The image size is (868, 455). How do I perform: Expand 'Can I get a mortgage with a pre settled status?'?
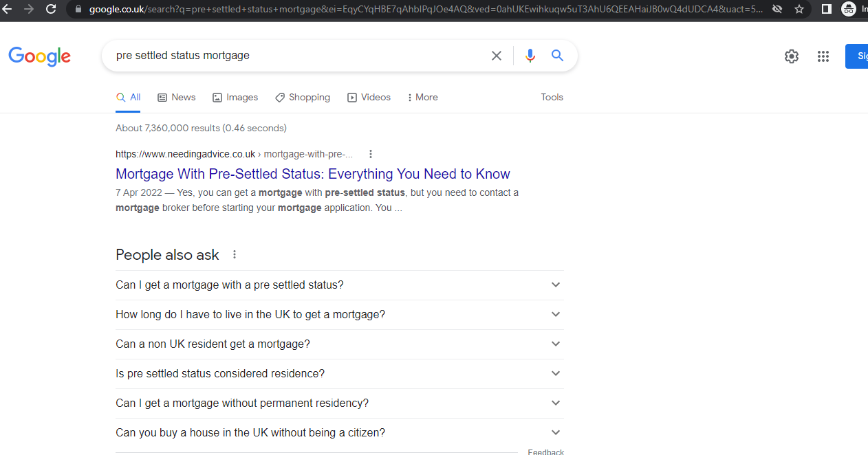tap(556, 285)
